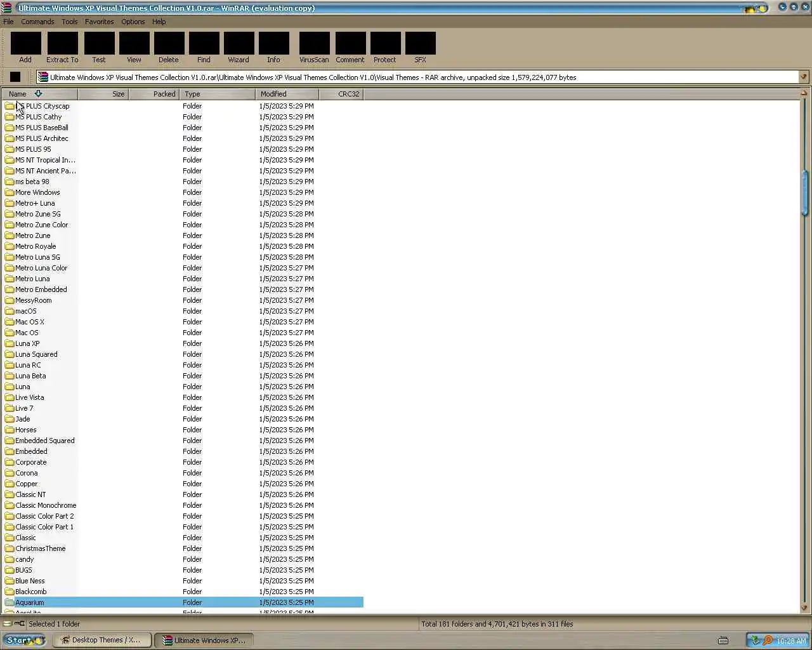Go up one level with the black button
812x650 pixels.
15,77
